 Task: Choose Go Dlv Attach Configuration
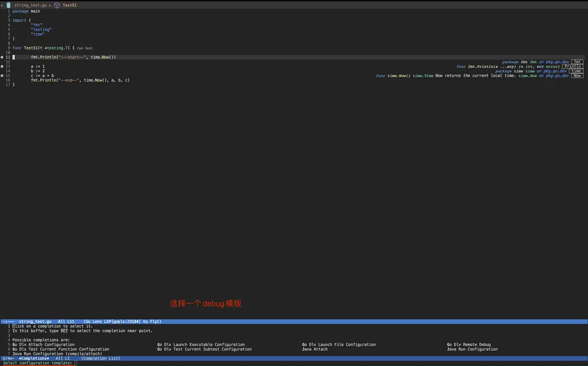pos(43,345)
